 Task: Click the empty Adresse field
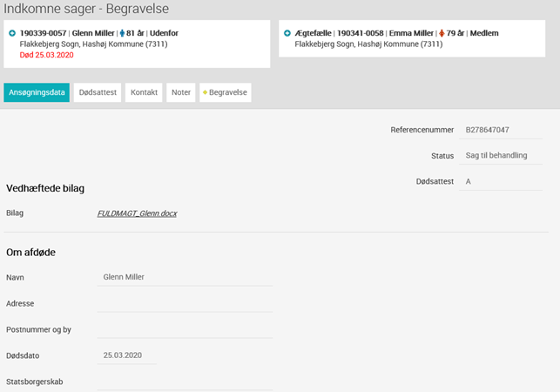pos(185,303)
